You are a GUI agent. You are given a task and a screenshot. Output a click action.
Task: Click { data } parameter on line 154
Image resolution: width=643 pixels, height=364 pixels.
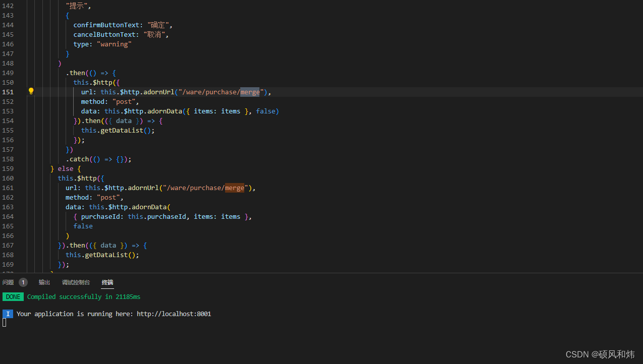click(124, 120)
